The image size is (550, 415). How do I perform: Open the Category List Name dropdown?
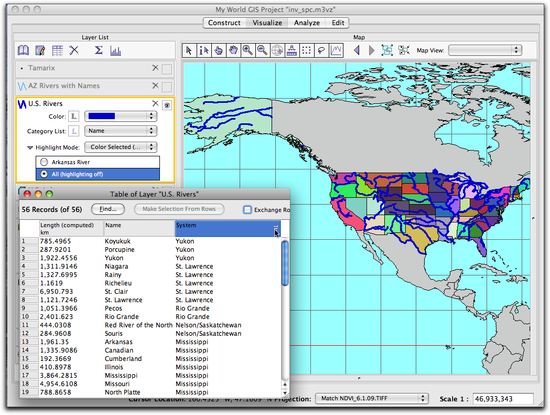tap(121, 131)
